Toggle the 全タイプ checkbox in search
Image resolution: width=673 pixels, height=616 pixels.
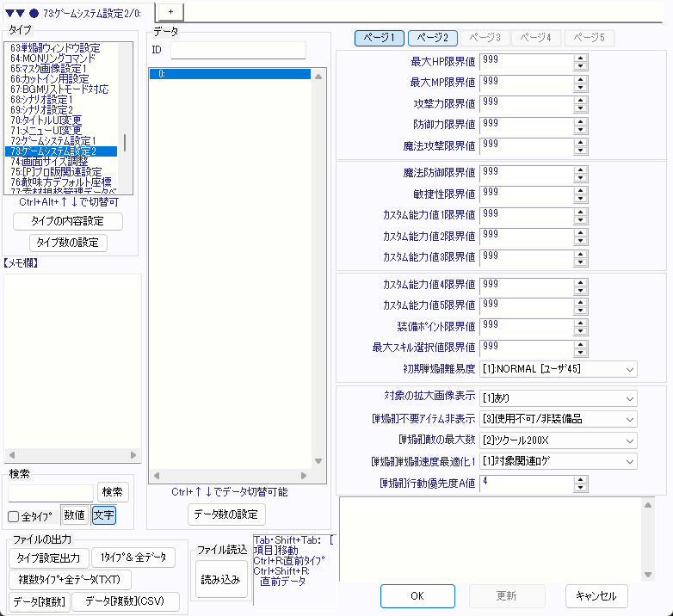click(x=14, y=516)
